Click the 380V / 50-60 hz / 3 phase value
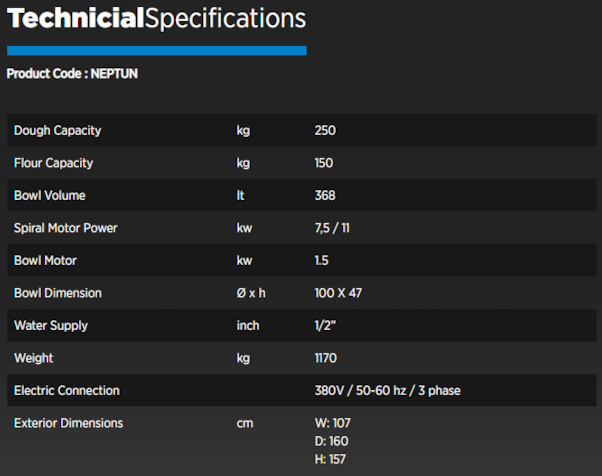Screen dimensions: 602x476 387,391
